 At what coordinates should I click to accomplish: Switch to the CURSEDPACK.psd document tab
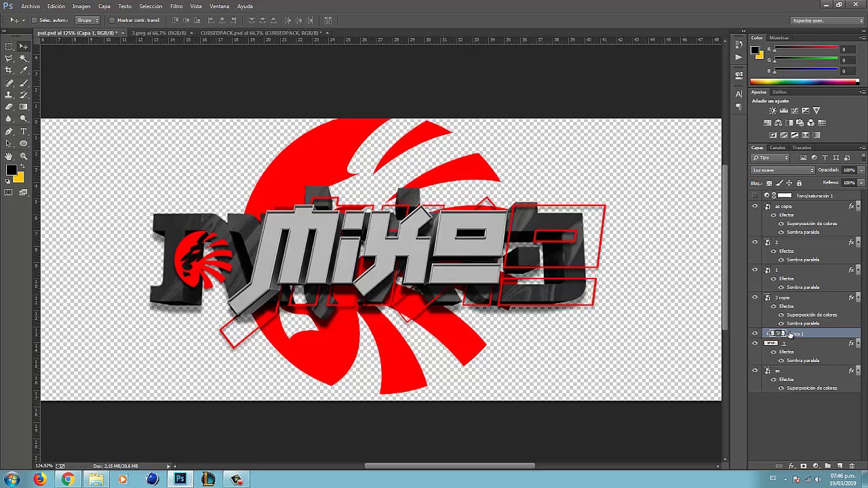260,33
